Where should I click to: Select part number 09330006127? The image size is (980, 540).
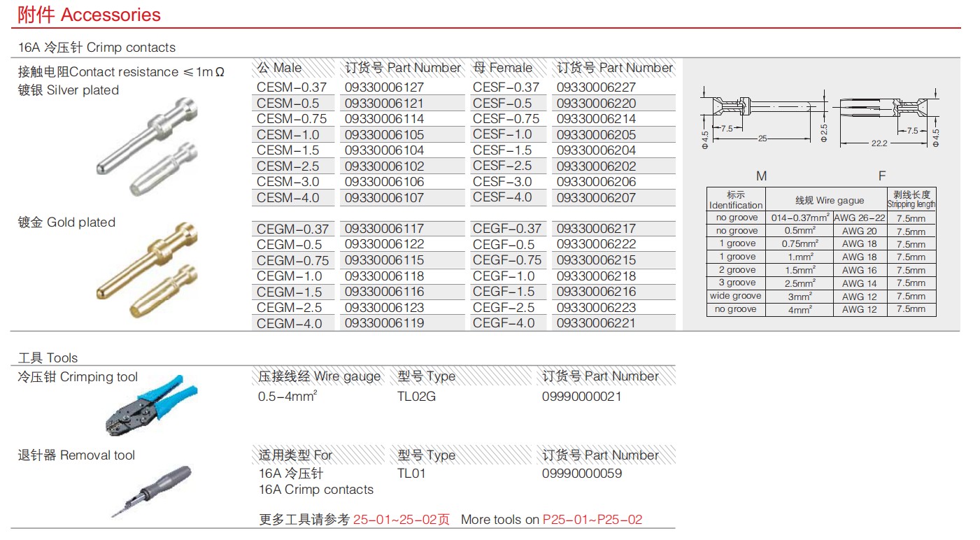point(384,87)
